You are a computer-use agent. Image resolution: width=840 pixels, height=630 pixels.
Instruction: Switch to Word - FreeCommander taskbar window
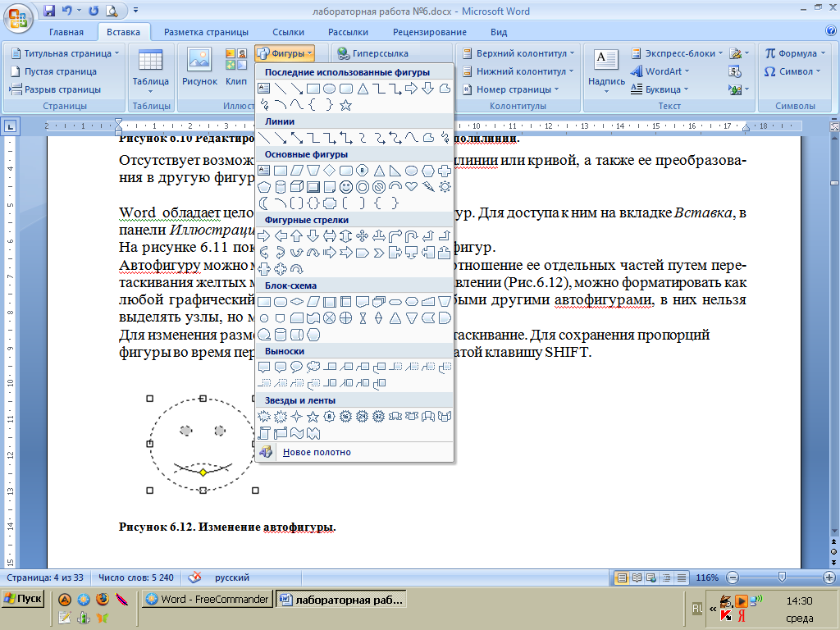tap(208, 599)
